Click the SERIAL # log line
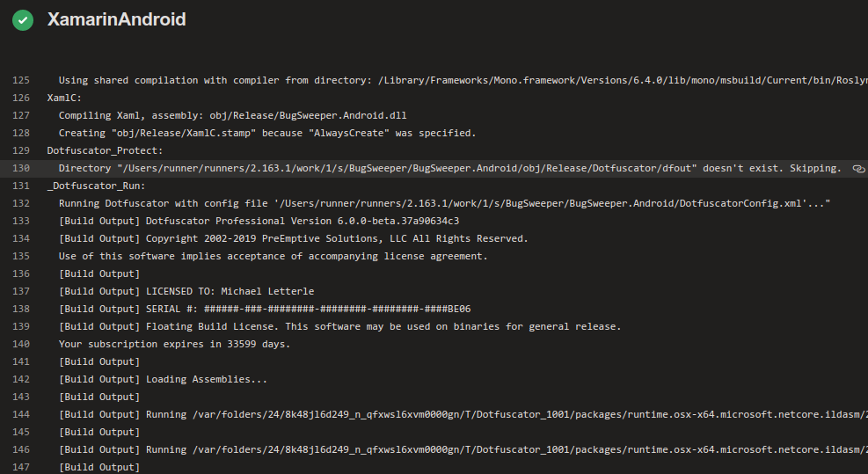868x474 pixels. pyautogui.click(x=265, y=309)
